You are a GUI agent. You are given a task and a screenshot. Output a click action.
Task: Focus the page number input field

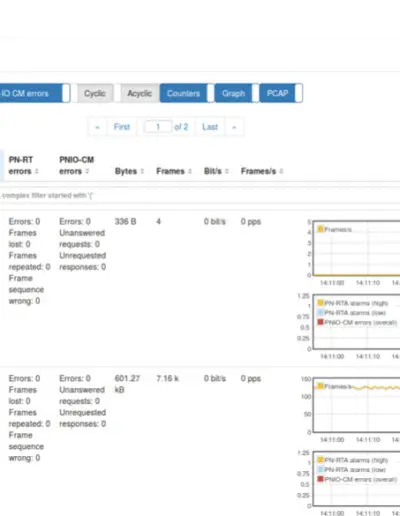tap(158, 127)
